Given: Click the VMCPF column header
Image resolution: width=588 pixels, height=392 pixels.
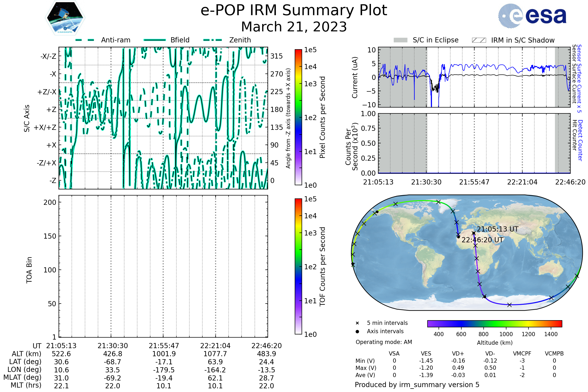Looking at the screenshot, I should tap(522, 354).
